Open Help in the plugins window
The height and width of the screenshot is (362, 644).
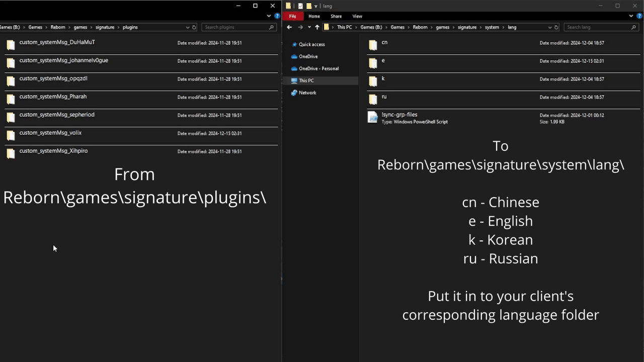tap(277, 16)
